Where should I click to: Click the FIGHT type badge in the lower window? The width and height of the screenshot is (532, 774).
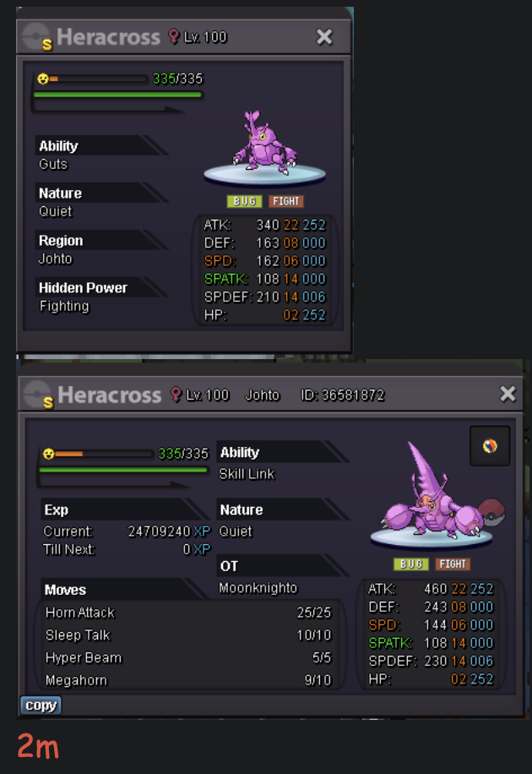453,564
